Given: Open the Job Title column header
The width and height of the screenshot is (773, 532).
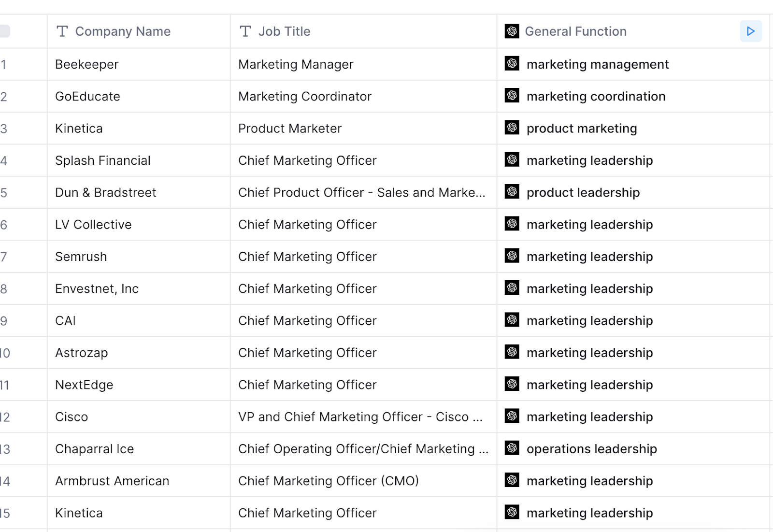Looking at the screenshot, I should coord(363,31).
